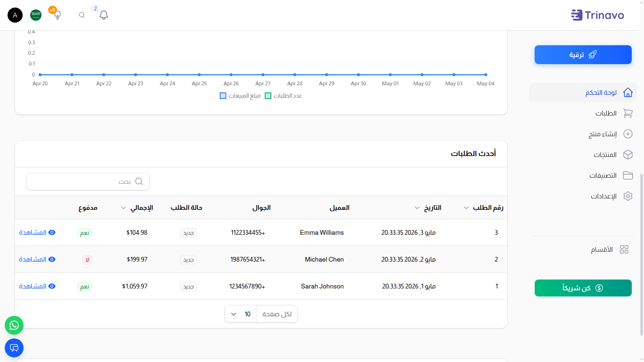Click customer name Sarah Johnson
The image size is (644, 362).
(322, 286)
